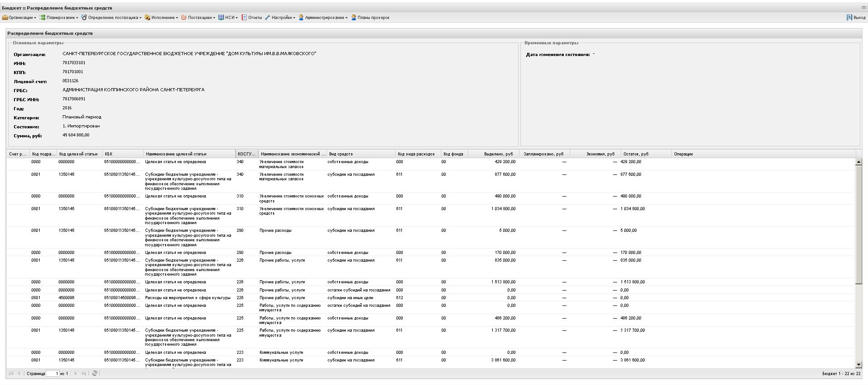Go to the last page icon

pos(84,373)
